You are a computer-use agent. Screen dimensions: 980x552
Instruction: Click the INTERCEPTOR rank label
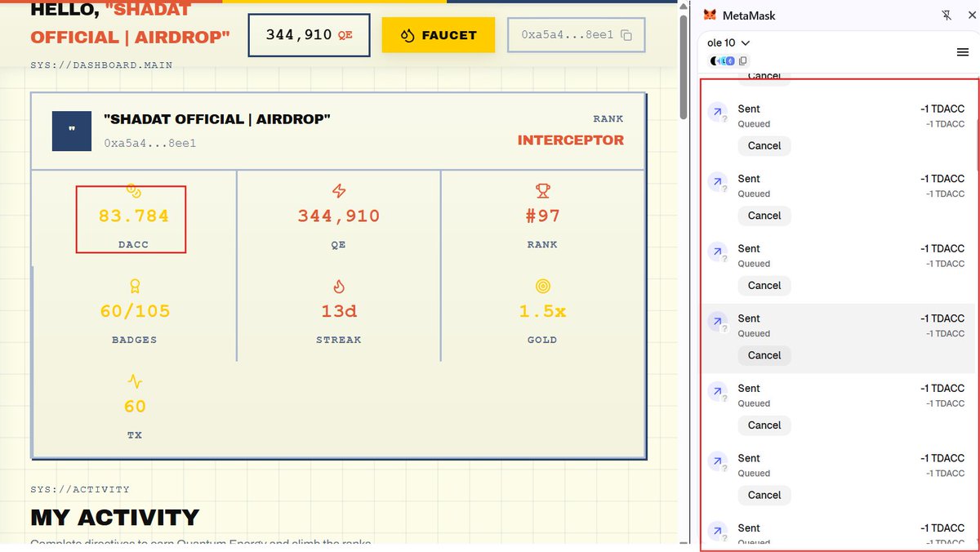(x=571, y=140)
